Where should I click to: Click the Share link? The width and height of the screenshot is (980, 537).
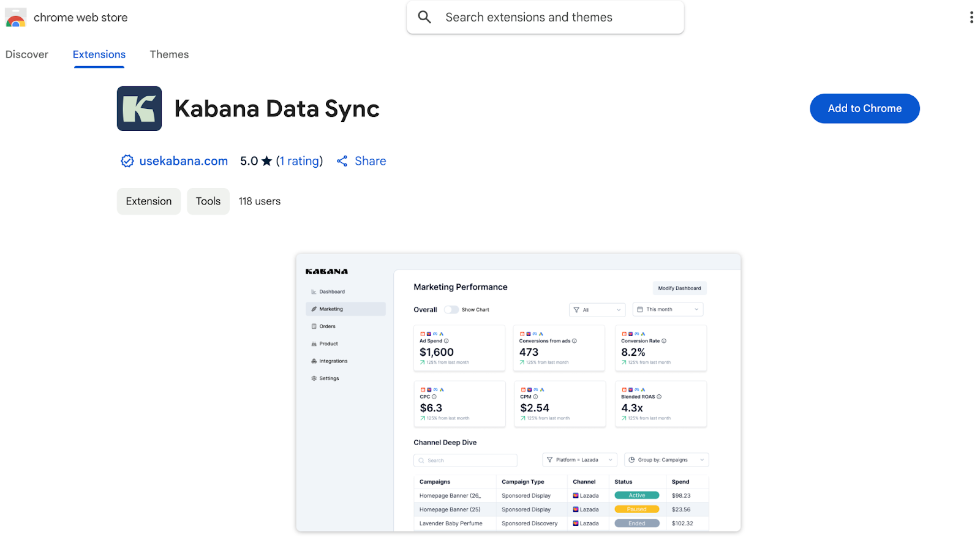[x=371, y=161]
